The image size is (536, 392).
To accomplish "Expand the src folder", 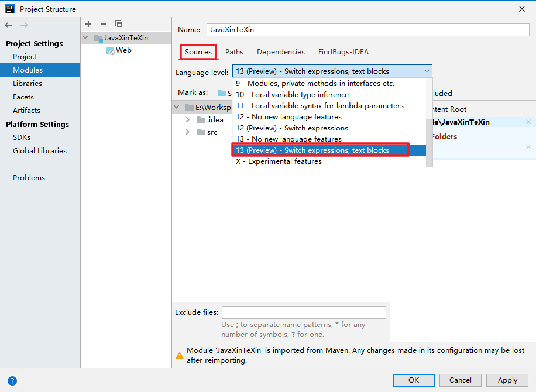I will 188,132.
